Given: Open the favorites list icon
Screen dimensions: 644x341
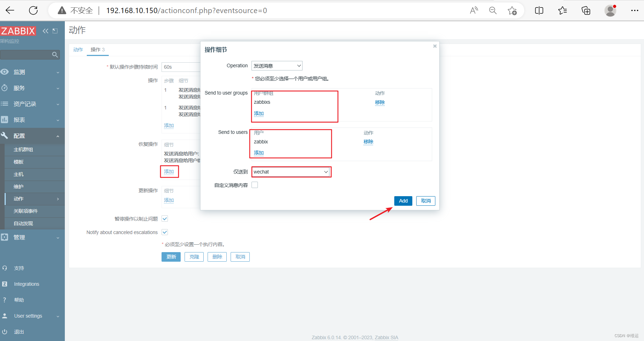Looking at the screenshot, I should [563, 11].
